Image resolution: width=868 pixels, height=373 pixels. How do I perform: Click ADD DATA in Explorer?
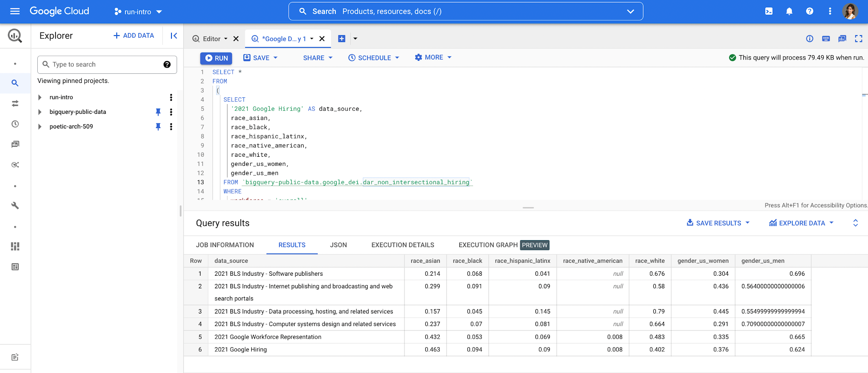pyautogui.click(x=134, y=36)
